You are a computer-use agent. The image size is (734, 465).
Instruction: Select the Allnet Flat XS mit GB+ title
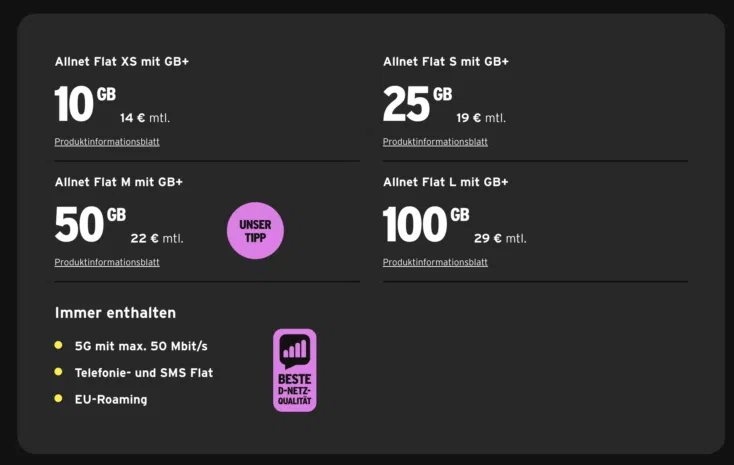(122, 61)
